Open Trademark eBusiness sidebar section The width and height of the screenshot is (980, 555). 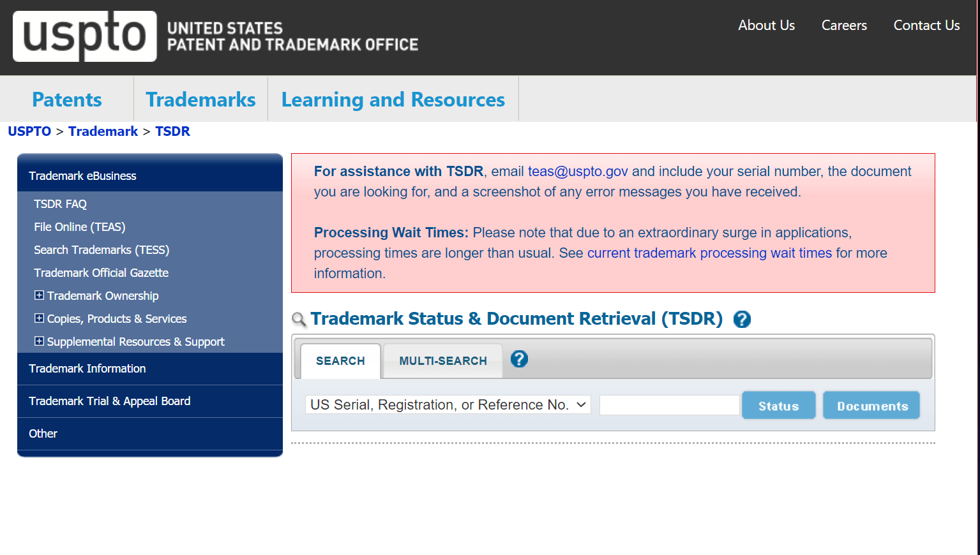click(150, 175)
